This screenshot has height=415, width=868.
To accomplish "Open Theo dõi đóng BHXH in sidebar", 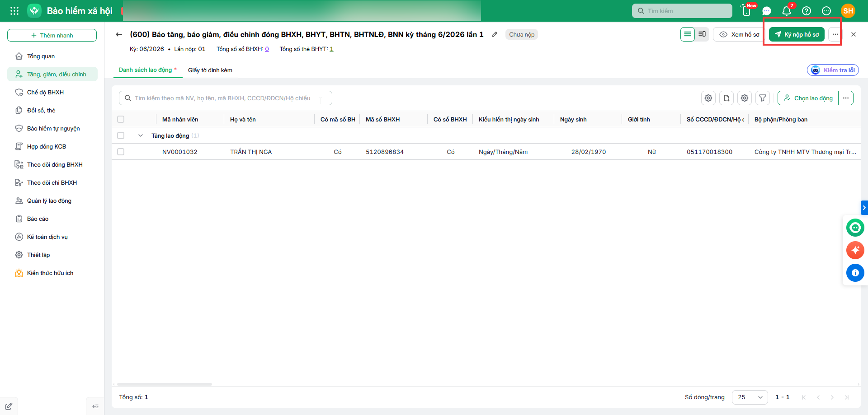I will point(52,164).
